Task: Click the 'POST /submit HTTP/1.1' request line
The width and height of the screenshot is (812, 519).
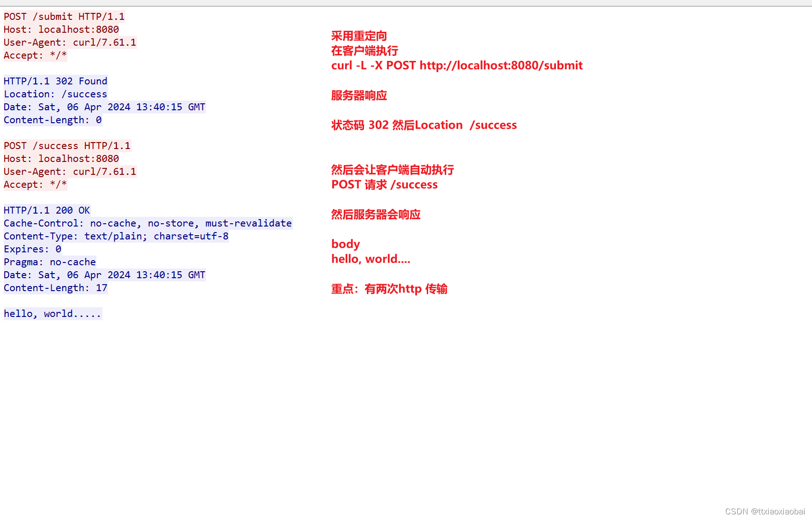Action: [x=64, y=17]
